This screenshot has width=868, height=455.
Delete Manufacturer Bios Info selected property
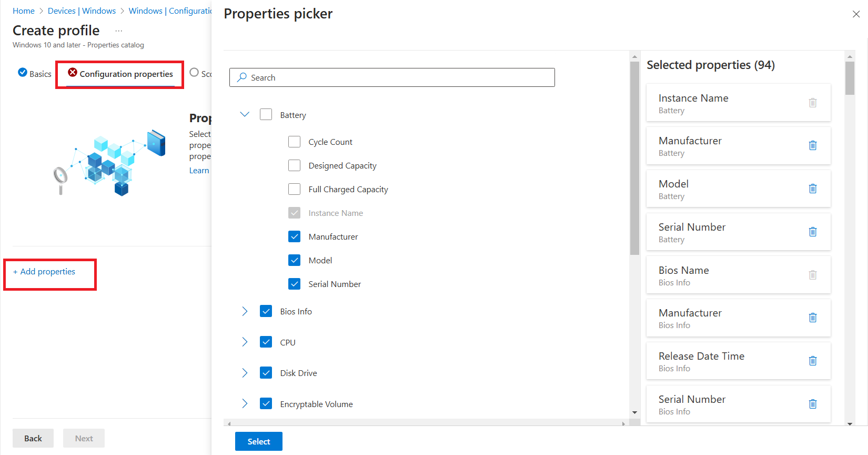coord(812,318)
